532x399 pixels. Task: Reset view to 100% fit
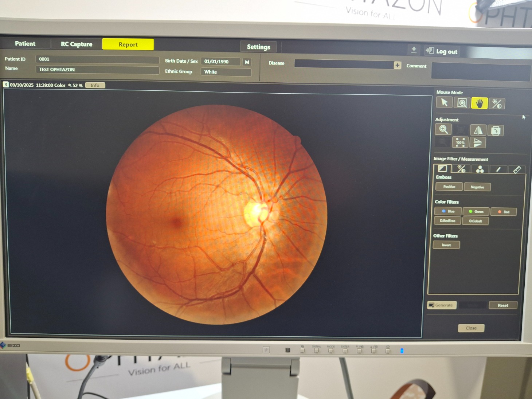click(460, 142)
